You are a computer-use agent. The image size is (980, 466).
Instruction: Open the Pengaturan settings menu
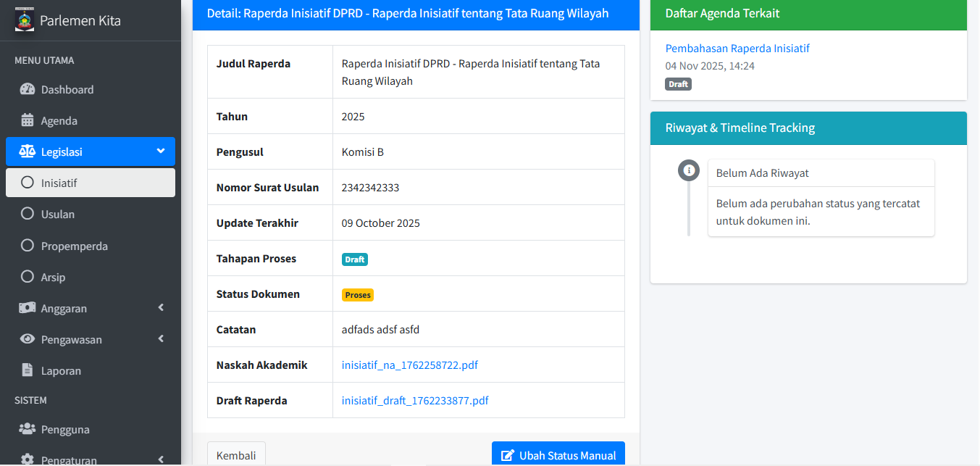69,459
